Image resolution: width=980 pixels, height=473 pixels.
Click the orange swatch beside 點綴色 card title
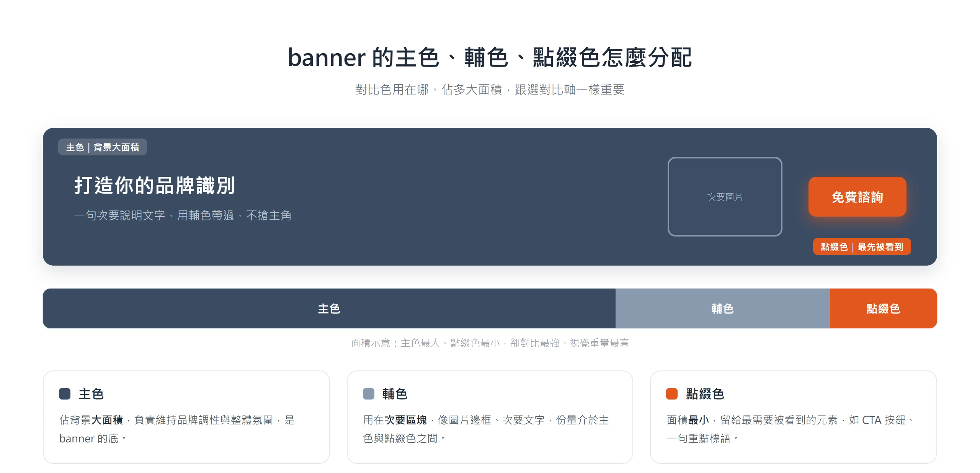(671, 393)
